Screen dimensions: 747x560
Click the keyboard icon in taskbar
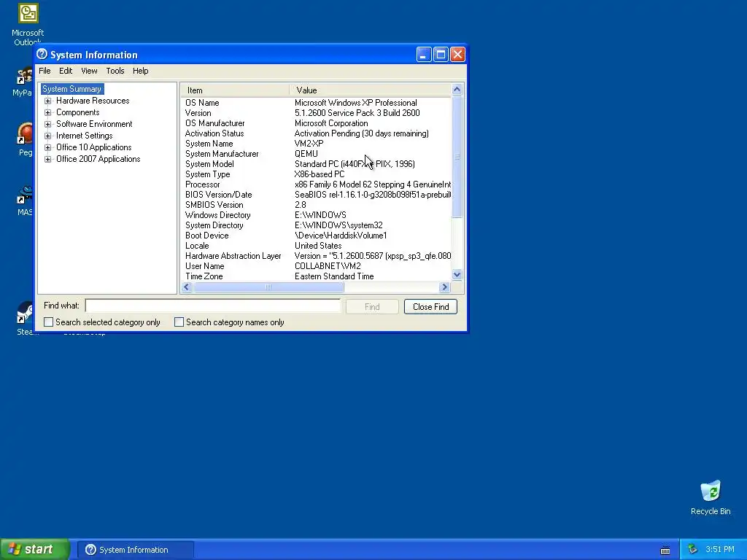pos(665,551)
